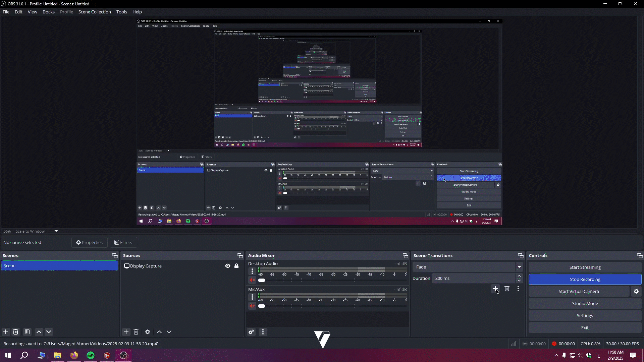The image size is (644, 362).
Task: Unmute Desktop Audio speaker icon
Action: [252, 280]
